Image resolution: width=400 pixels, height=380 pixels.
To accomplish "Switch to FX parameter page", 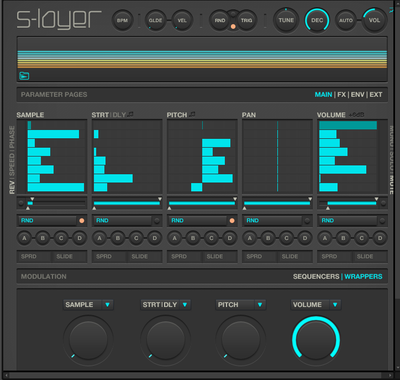I will coord(341,95).
